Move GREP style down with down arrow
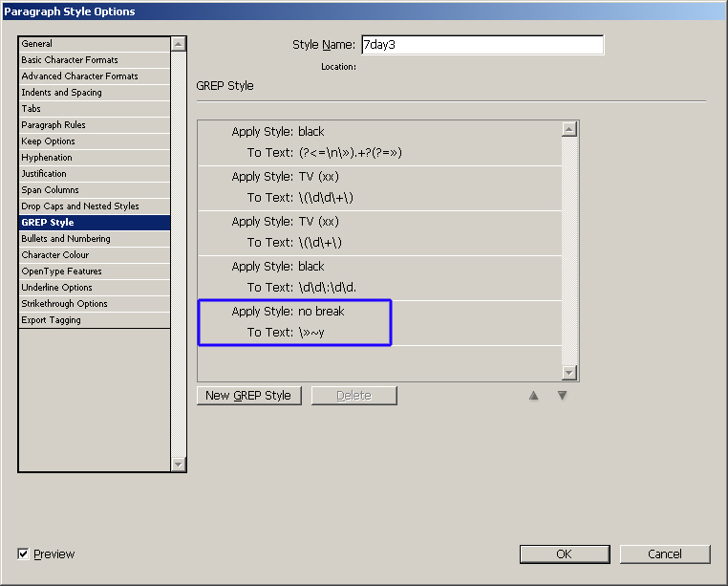This screenshot has width=728, height=586. [562, 396]
